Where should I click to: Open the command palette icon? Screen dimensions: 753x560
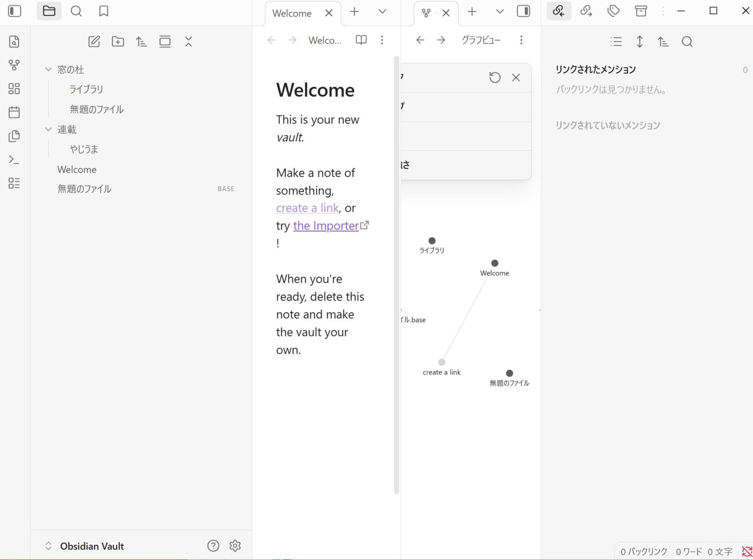(x=14, y=159)
